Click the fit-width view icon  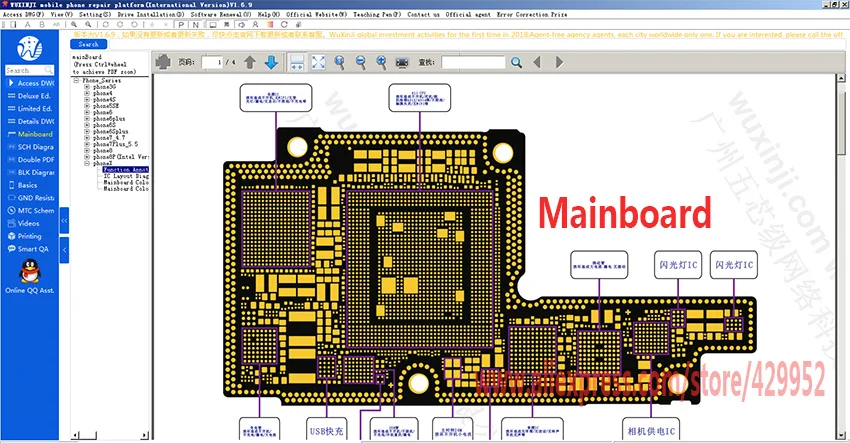pyautogui.click(x=297, y=62)
